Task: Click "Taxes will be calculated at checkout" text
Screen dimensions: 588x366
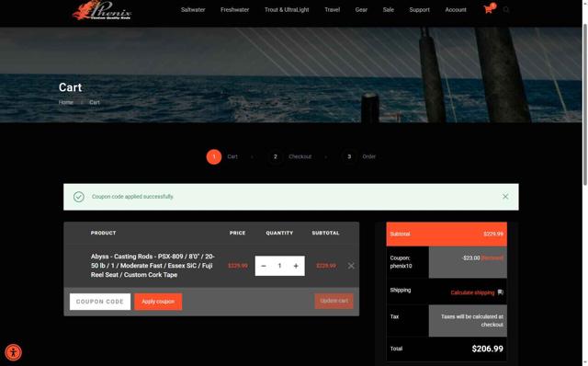Action: click(x=471, y=321)
